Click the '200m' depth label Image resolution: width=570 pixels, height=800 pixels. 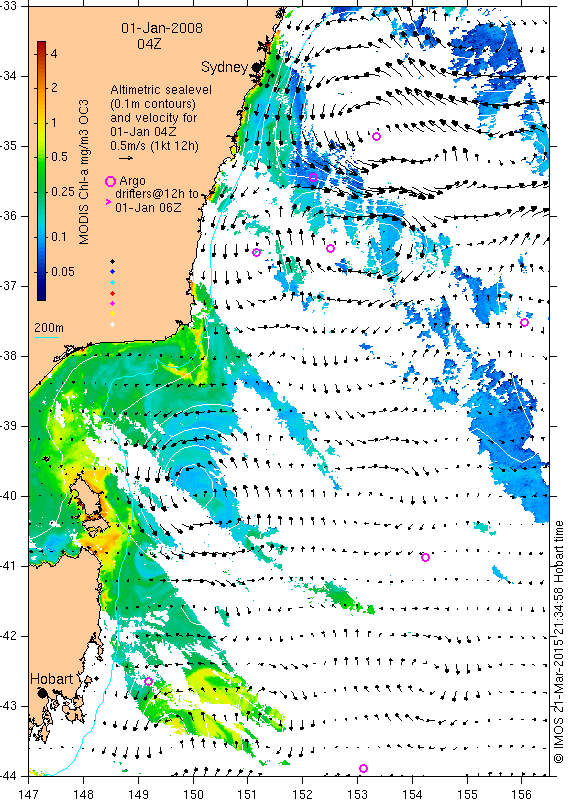[x=49, y=328]
